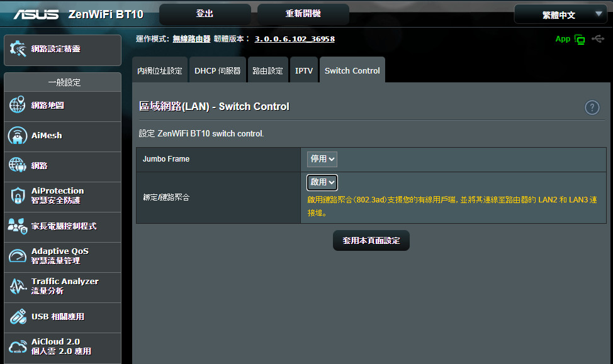Viewport: 613px width, 364px height.
Task: Click the green App link
Action: pyautogui.click(x=563, y=39)
